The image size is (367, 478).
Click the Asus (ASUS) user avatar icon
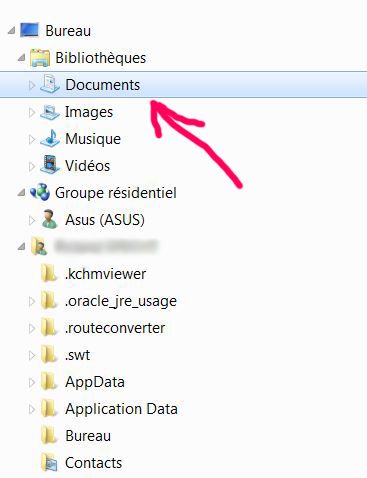[x=50, y=219]
